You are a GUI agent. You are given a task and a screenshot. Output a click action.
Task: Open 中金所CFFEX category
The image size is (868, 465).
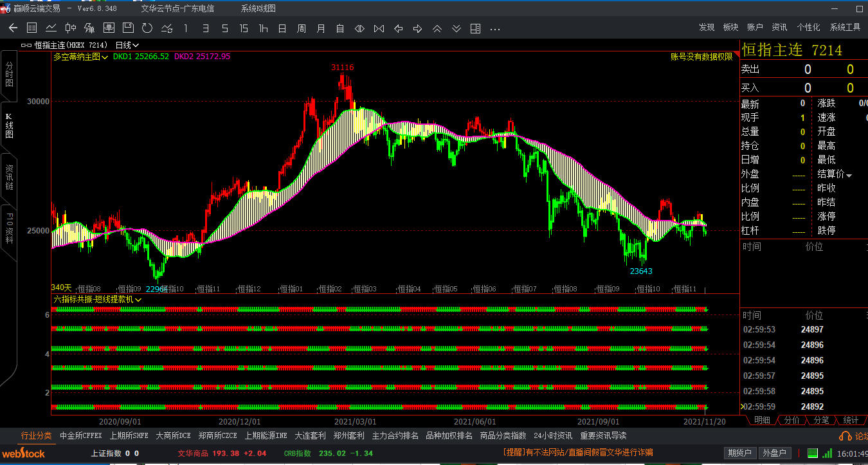80,435
